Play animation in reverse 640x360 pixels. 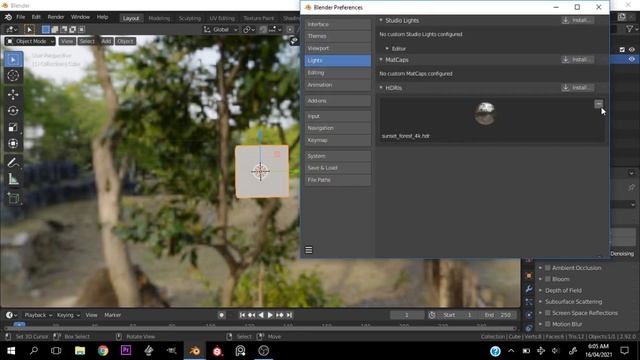261,315
